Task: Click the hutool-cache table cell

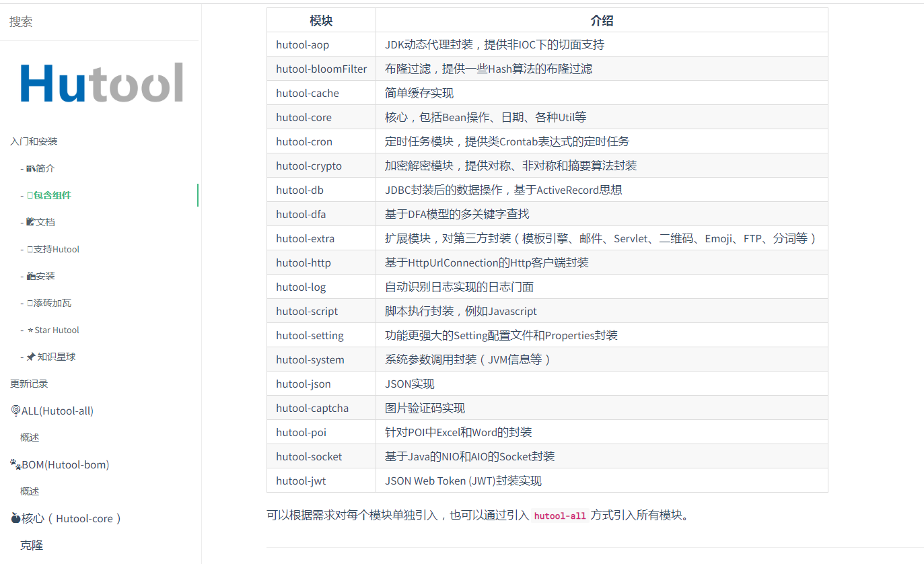Action: (x=321, y=93)
